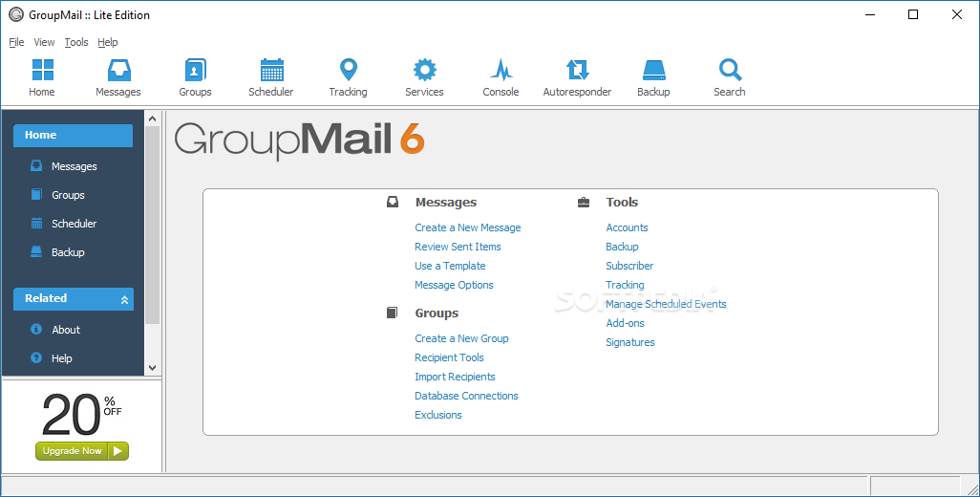Click Create a New Group link
This screenshot has width=980, height=497.
(461, 338)
